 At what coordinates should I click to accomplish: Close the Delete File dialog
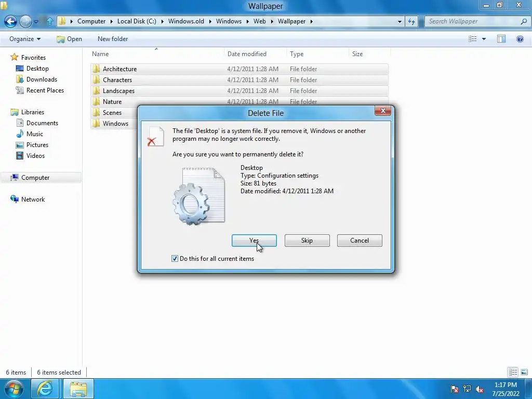pos(383,111)
